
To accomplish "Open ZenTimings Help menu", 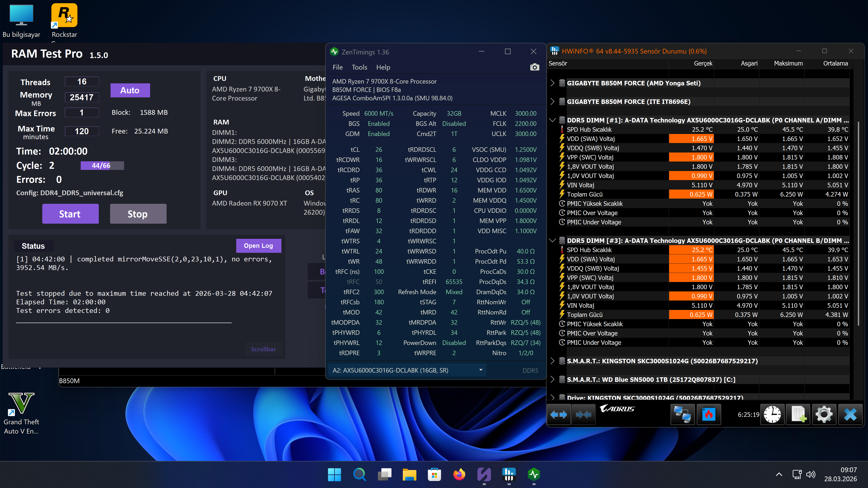I will 383,67.
